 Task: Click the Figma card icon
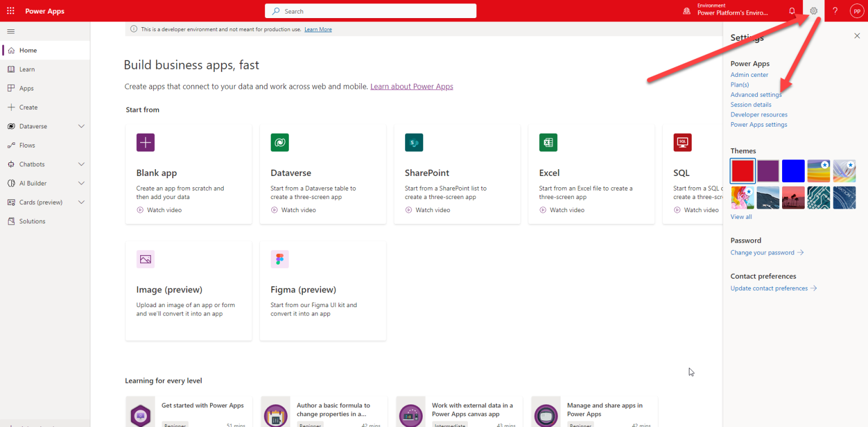(280, 259)
